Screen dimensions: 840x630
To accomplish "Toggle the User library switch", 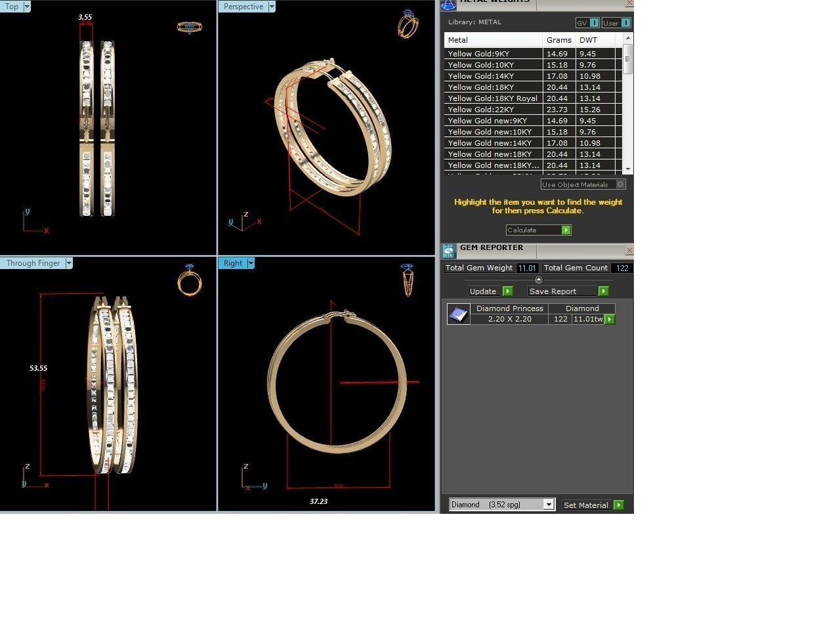I will [626, 23].
